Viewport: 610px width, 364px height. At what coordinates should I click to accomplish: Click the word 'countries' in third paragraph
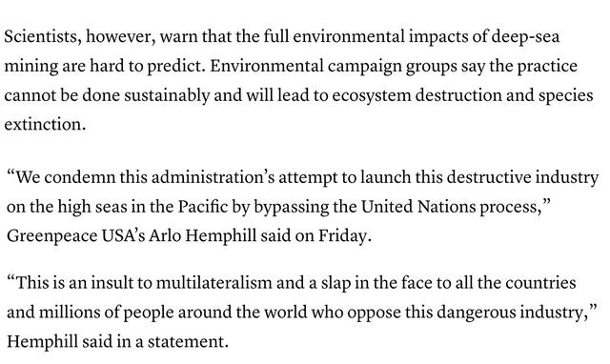point(540,283)
